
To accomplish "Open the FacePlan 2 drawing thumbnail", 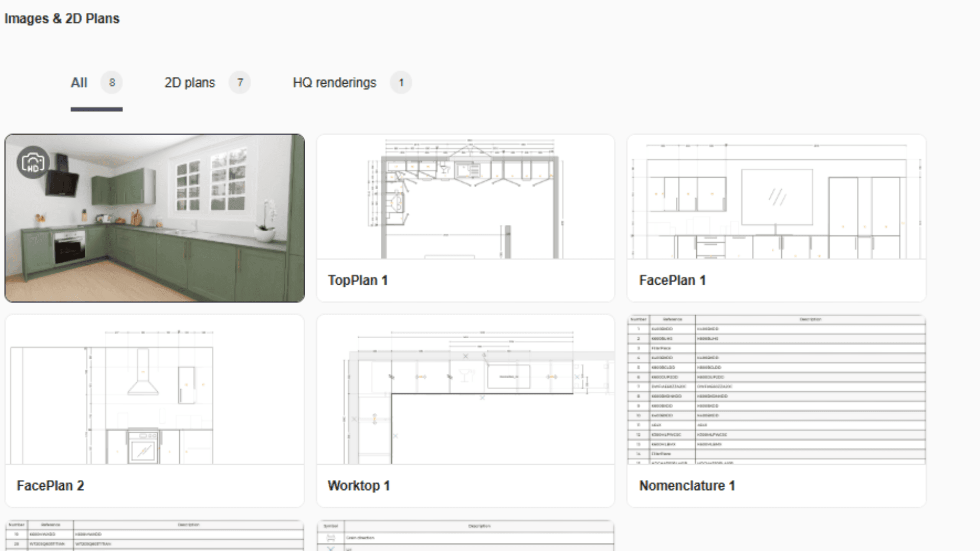I will click(155, 389).
